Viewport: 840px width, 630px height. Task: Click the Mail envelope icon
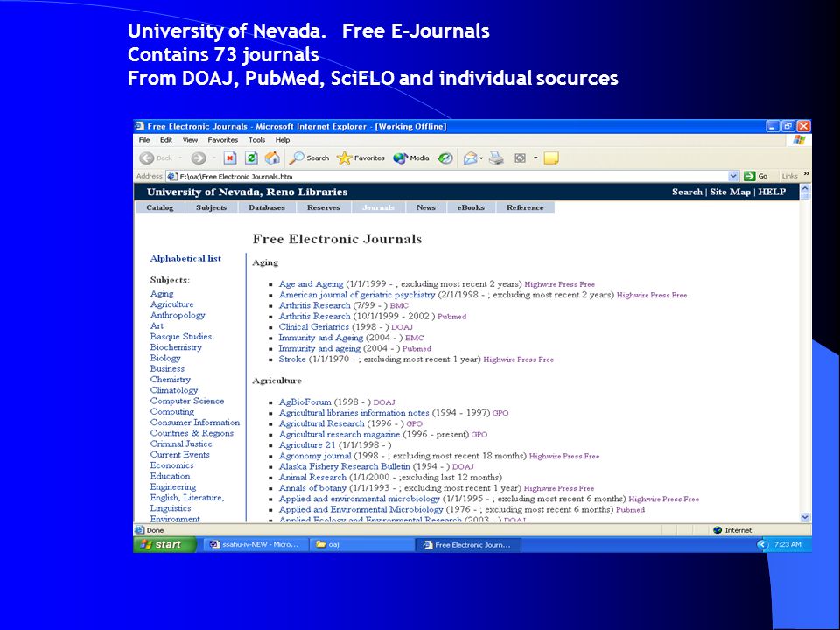pos(470,158)
